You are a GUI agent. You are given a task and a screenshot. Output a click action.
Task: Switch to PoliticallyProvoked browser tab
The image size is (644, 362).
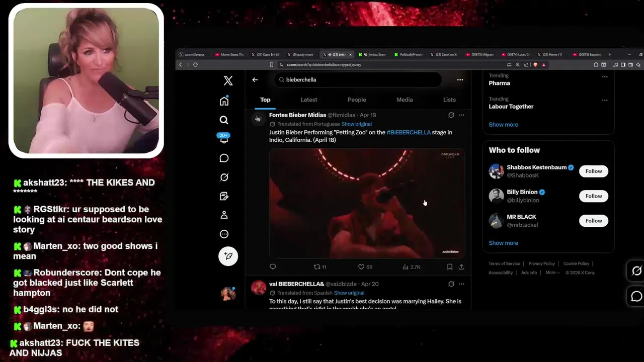coord(409,54)
